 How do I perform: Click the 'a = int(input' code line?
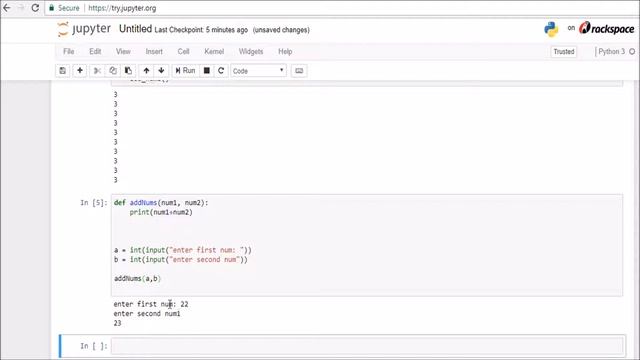pos(183,250)
